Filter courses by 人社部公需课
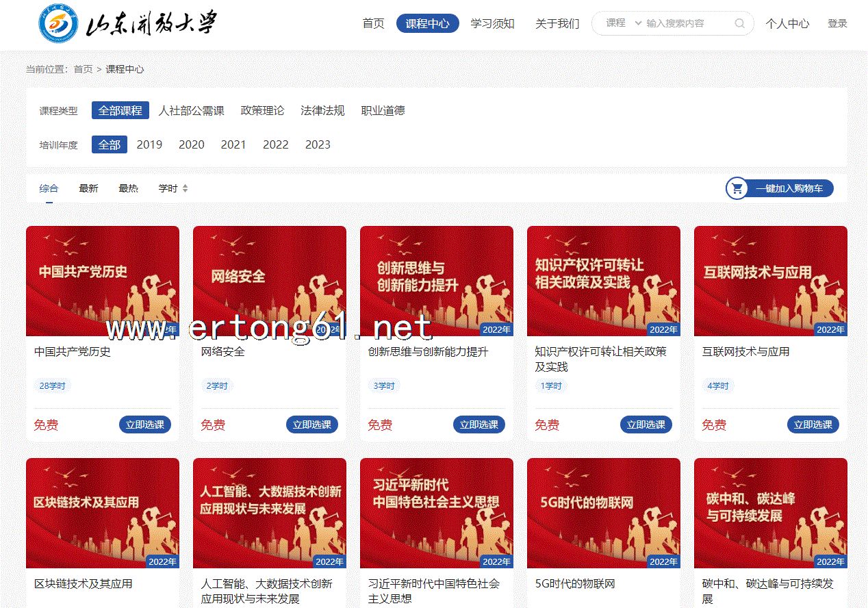868x608 pixels. pyautogui.click(x=191, y=110)
